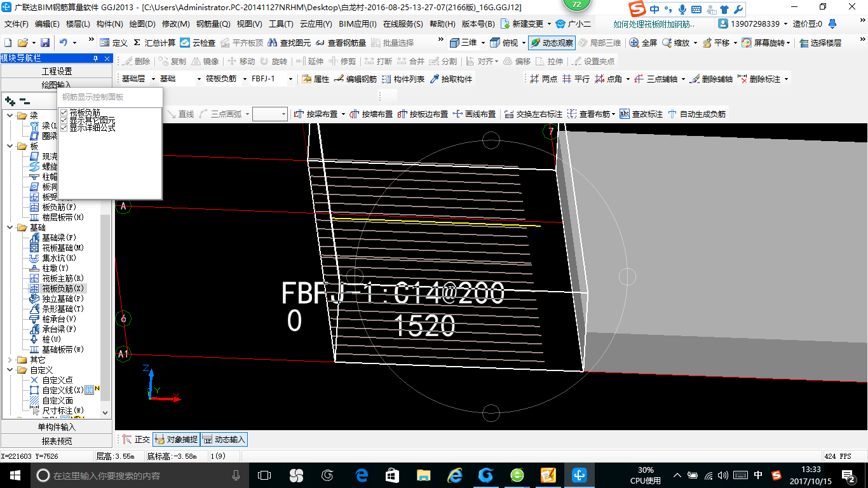868x488 pixels.
Task: Click 全屏 (zoom to fit)
Action: [x=644, y=43]
